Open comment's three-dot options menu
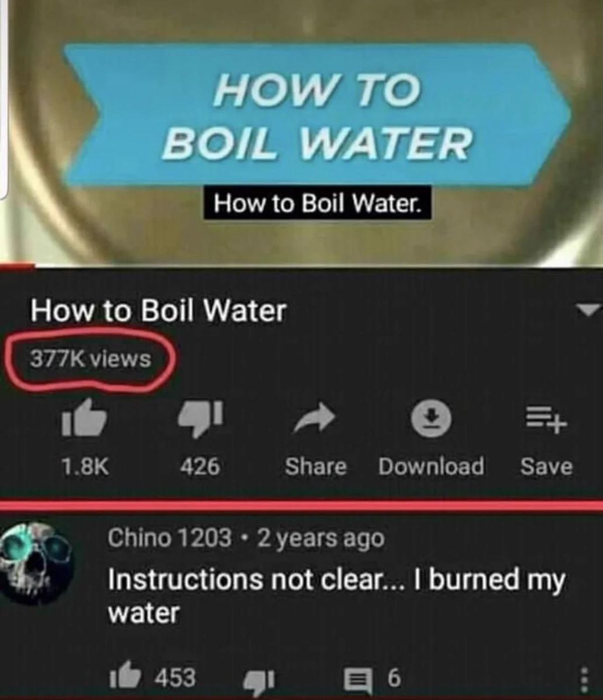Image resolution: width=603 pixels, height=700 pixels. tap(583, 678)
